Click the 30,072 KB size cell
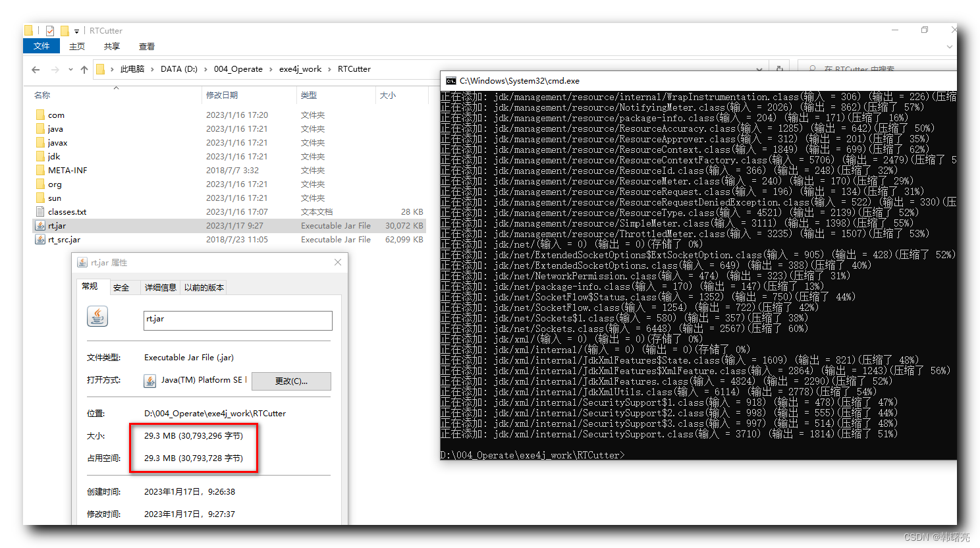 pyautogui.click(x=404, y=226)
